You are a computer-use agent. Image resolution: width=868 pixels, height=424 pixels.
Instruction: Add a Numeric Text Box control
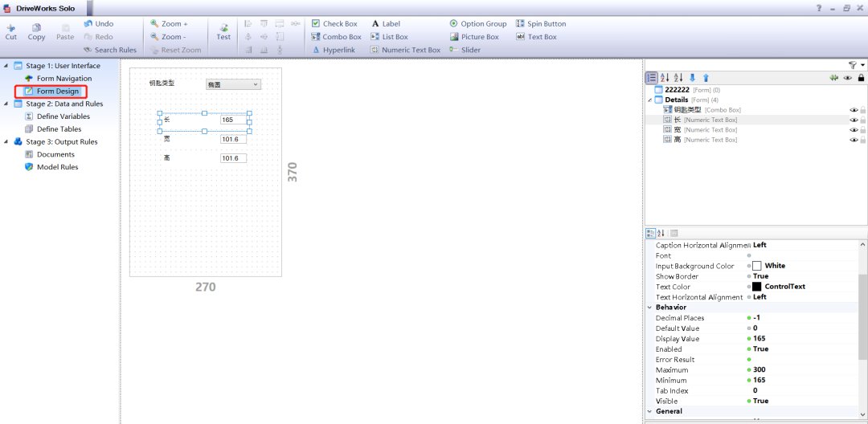[x=405, y=50]
